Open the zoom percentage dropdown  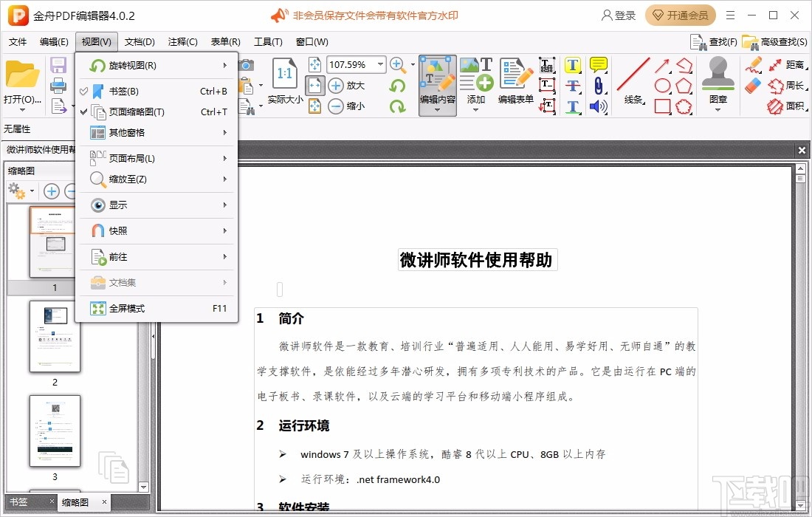[x=380, y=64]
